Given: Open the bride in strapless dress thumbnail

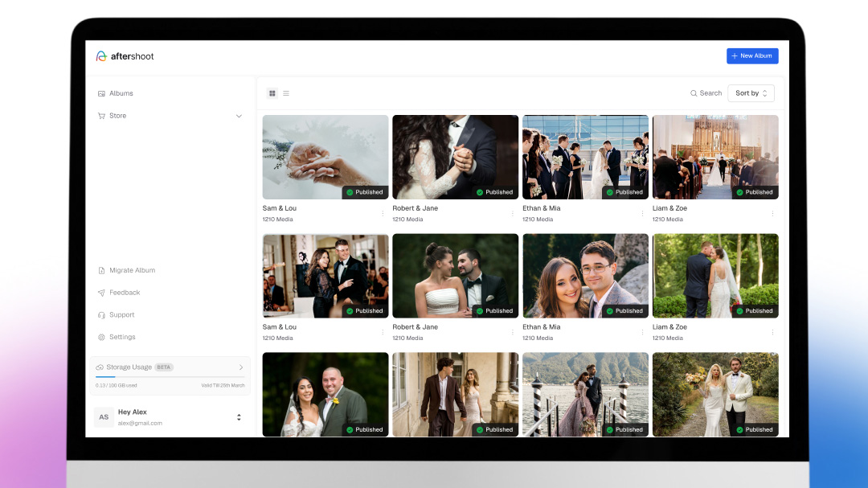Looking at the screenshot, I should click(456, 276).
